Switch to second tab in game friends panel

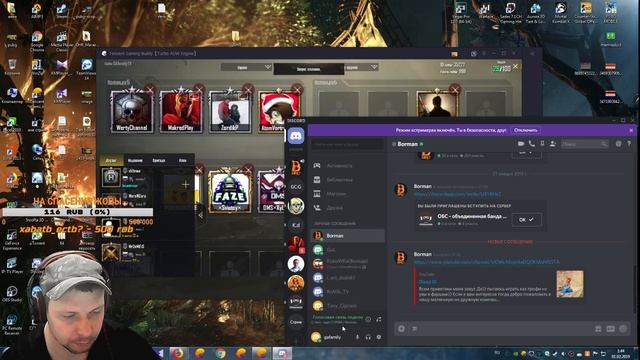135,160
